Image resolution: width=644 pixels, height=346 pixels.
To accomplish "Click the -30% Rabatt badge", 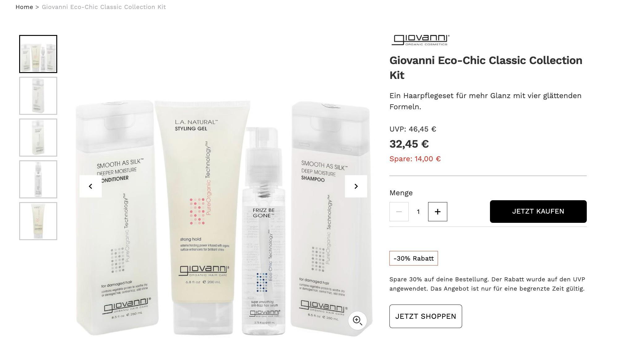I will pos(414,258).
